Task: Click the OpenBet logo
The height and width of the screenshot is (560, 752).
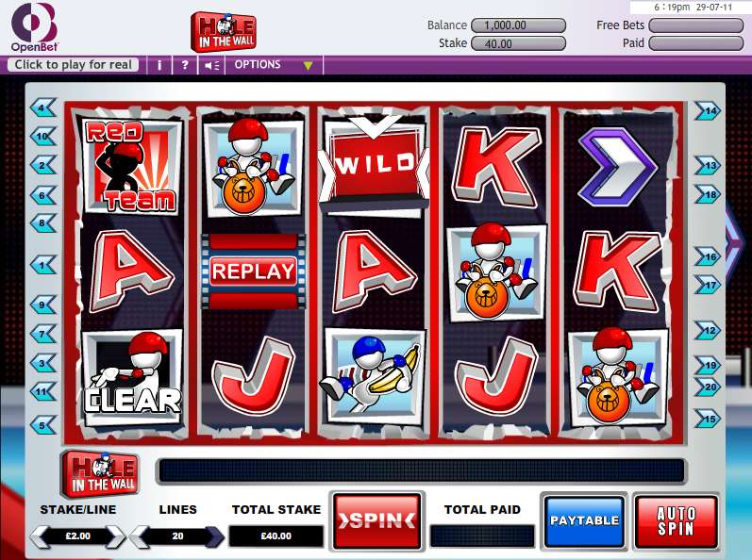Action: coord(34,27)
